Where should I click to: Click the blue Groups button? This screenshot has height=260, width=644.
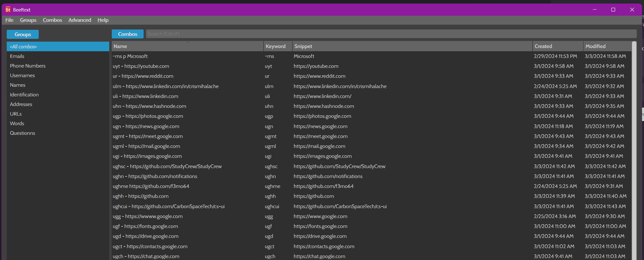click(23, 34)
